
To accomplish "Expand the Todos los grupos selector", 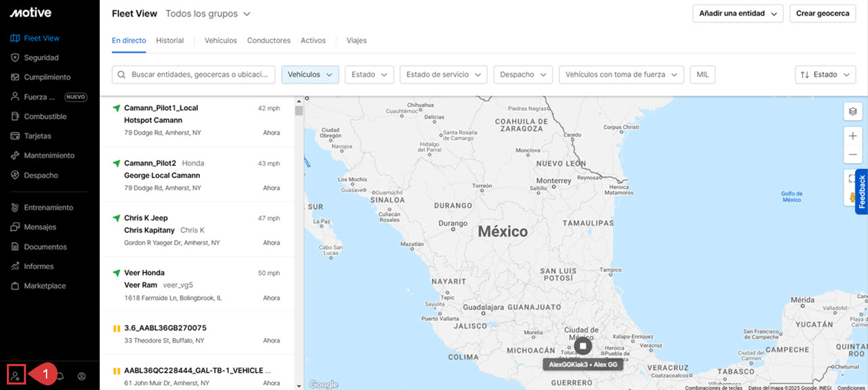I will 208,14.
